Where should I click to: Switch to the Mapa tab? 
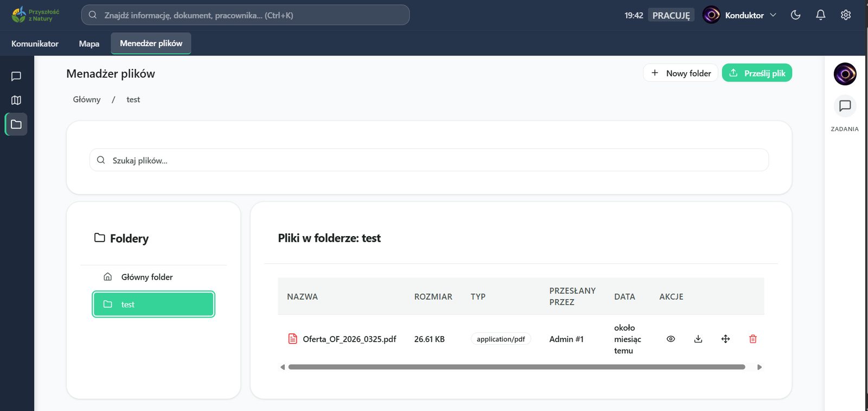point(89,43)
